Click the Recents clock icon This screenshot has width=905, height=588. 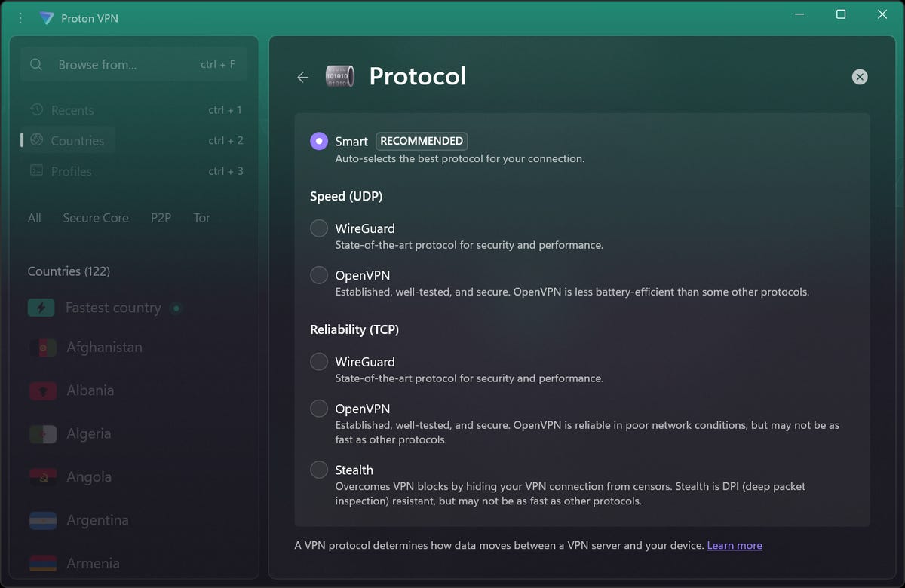(38, 109)
